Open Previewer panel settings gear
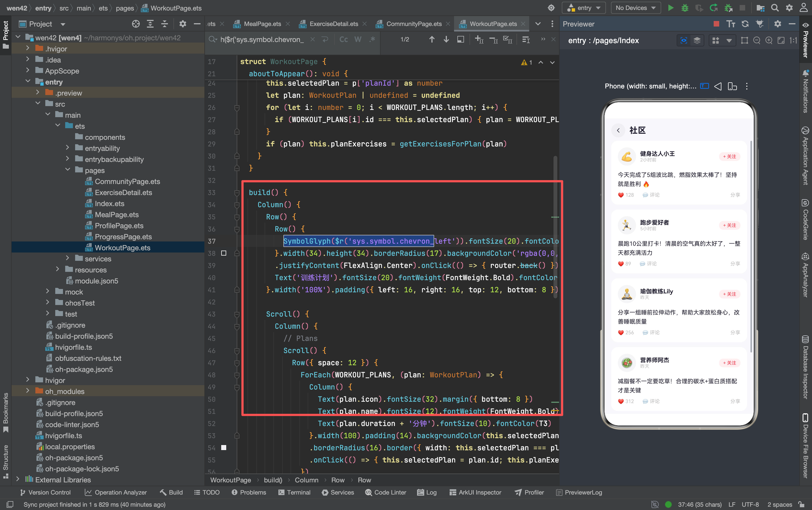 777,24
